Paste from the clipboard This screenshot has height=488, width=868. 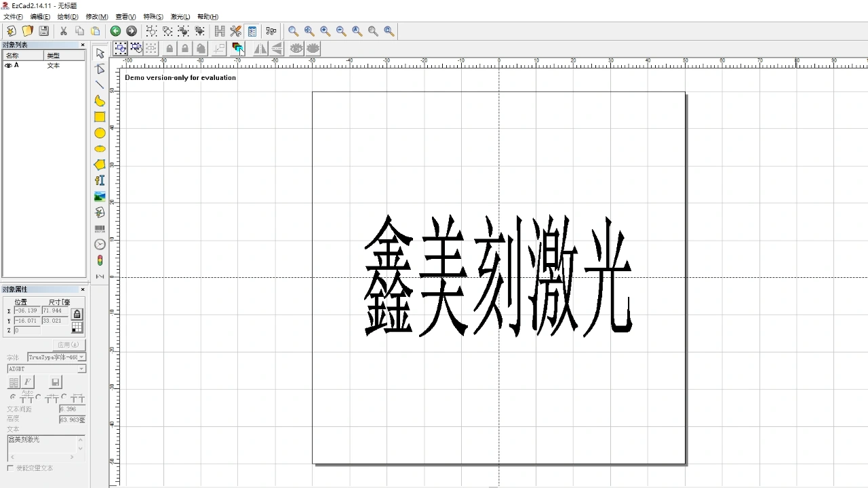(x=96, y=31)
